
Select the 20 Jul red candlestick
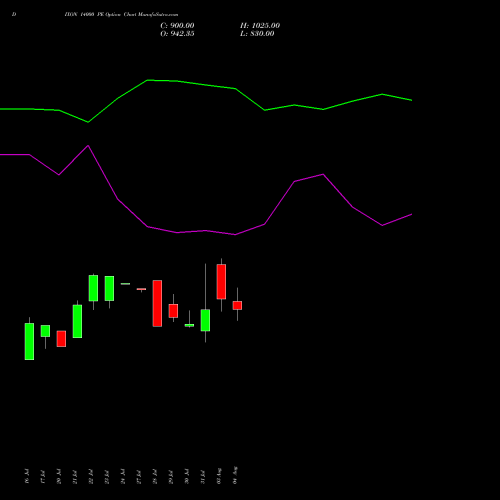tap(61, 339)
